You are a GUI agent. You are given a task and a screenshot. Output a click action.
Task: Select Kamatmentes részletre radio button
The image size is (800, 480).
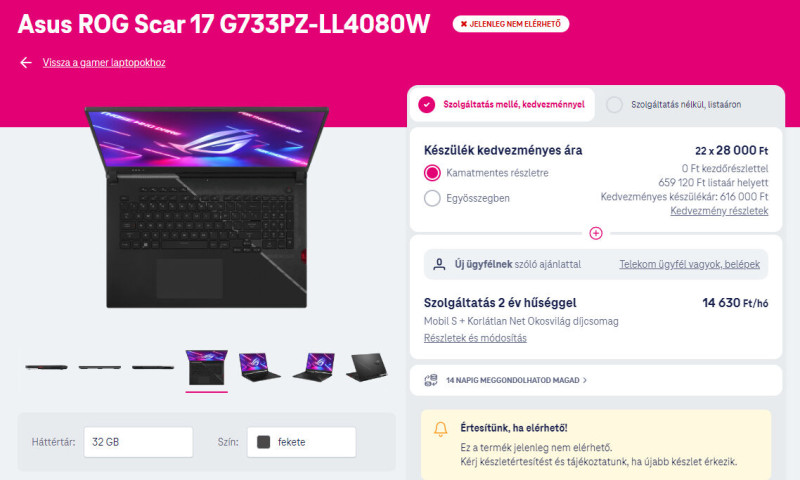pyautogui.click(x=432, y=173)
